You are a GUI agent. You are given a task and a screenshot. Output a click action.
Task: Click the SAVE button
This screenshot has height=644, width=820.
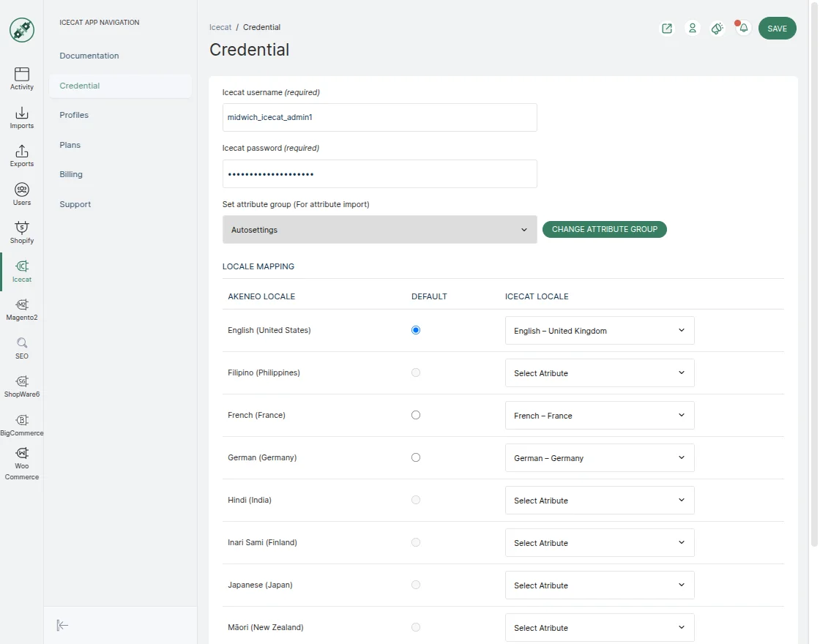click(x=777, y=28)
